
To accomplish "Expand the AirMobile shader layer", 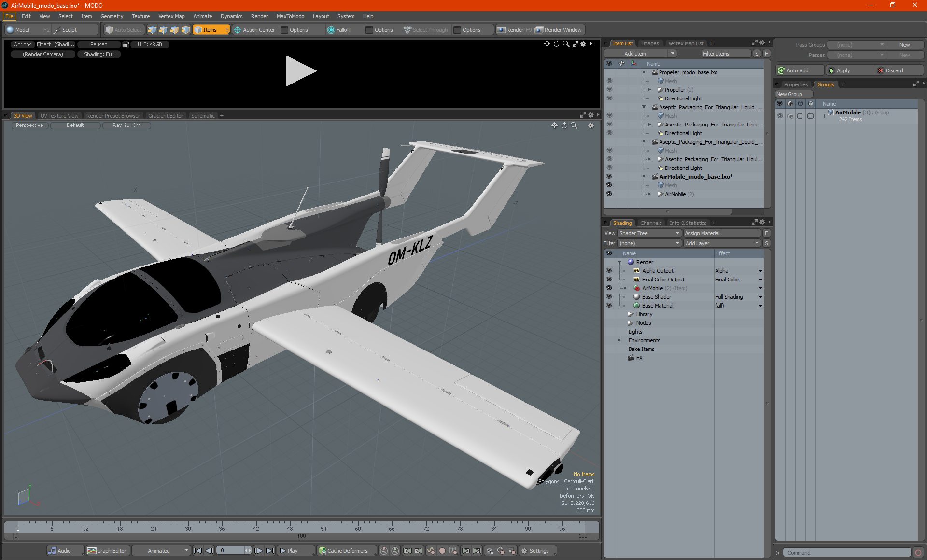I will click(x=626, y=288).
